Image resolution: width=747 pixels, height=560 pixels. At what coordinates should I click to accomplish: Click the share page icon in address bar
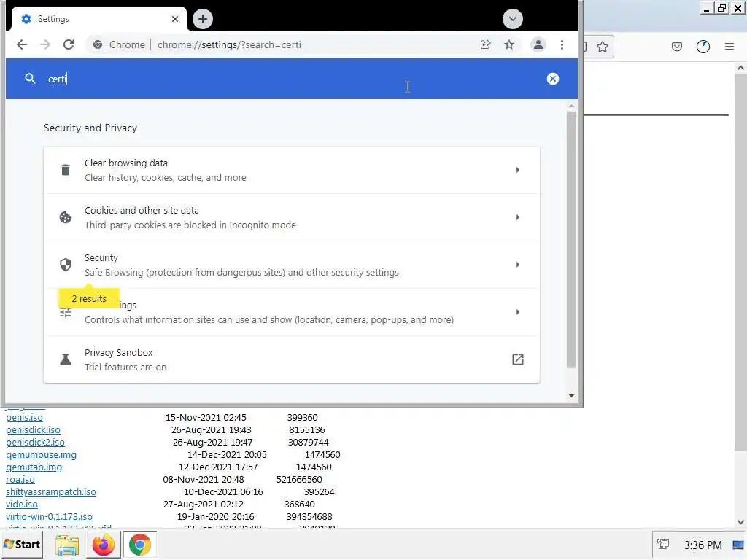pos(485,44)
